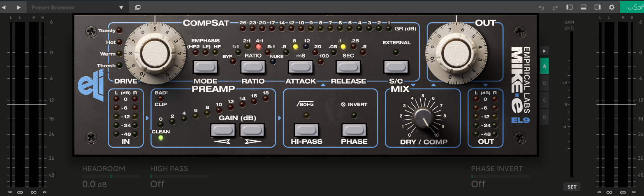
Task: Go to the next preset arrow
Action: point(19,7)
